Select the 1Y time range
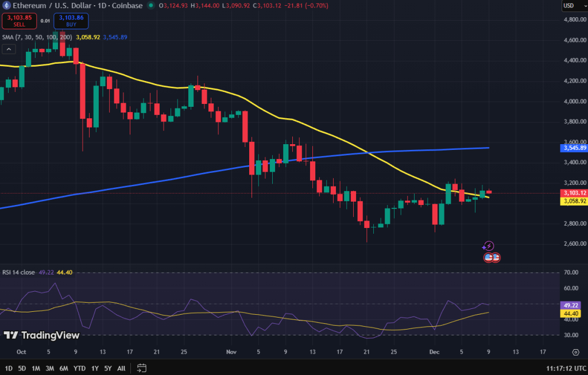This screenshot has height=375, width=588. pos(95,368)
